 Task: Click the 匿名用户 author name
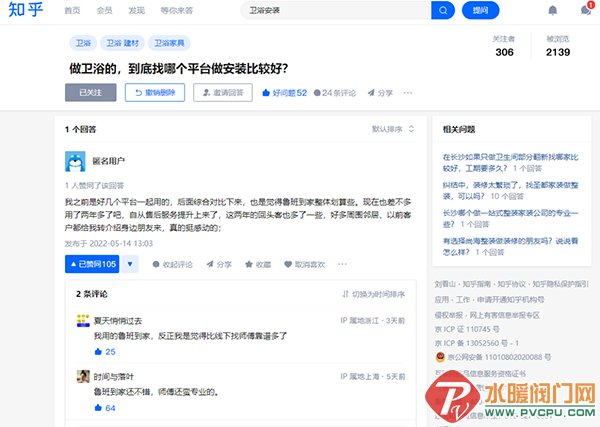109,161
